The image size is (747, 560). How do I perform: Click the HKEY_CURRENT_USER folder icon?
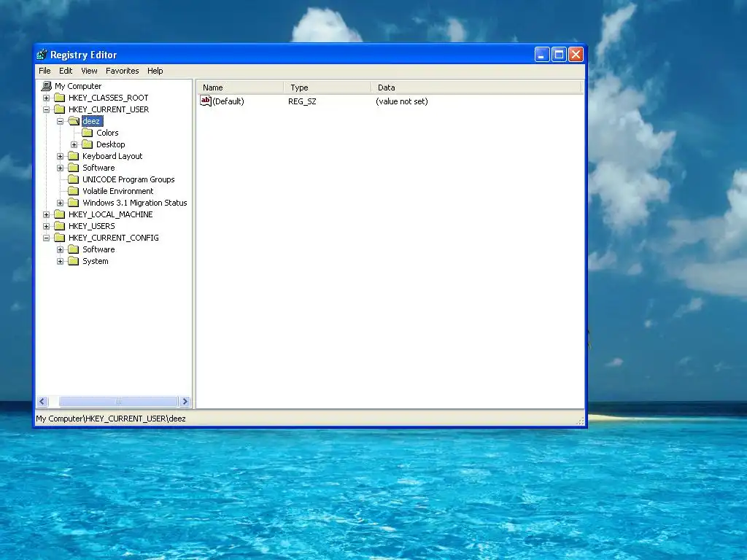(x=60, y=109)
